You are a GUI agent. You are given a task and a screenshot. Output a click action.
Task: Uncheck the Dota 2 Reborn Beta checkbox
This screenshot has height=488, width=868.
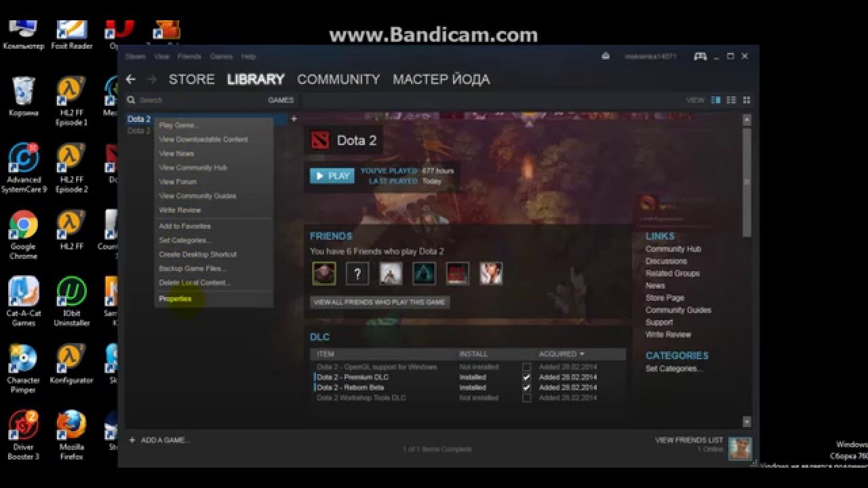tap(526, 387)
